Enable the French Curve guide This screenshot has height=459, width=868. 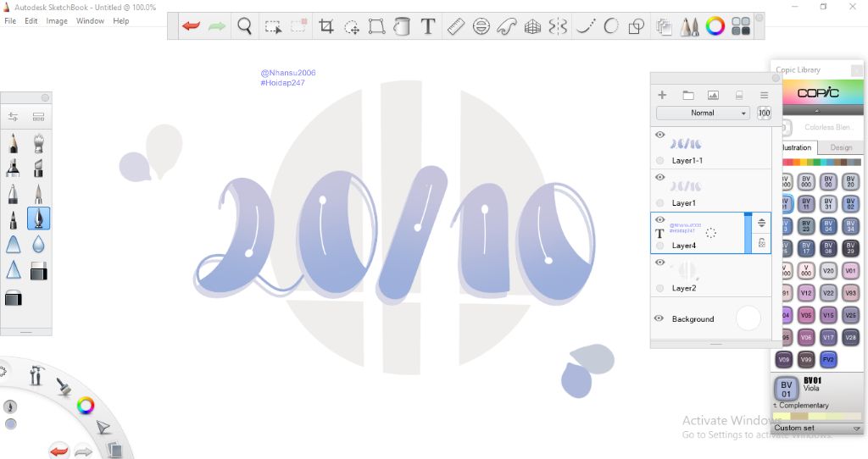507,26
